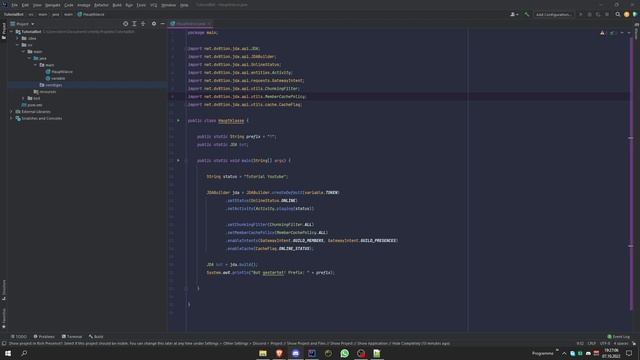Expand the .idea folder

pyautogui.click(x=18, y=38)
